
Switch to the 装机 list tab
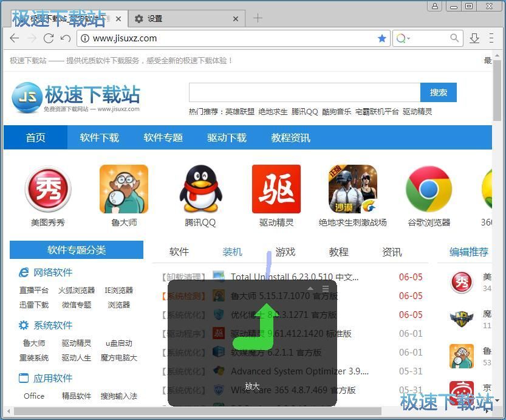pos(232,252)
